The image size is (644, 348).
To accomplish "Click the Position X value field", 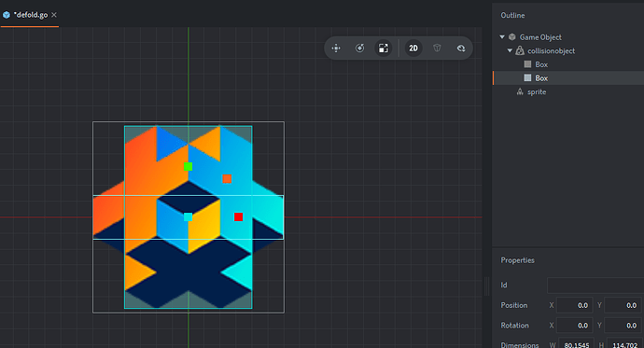I will click(575, 305).
